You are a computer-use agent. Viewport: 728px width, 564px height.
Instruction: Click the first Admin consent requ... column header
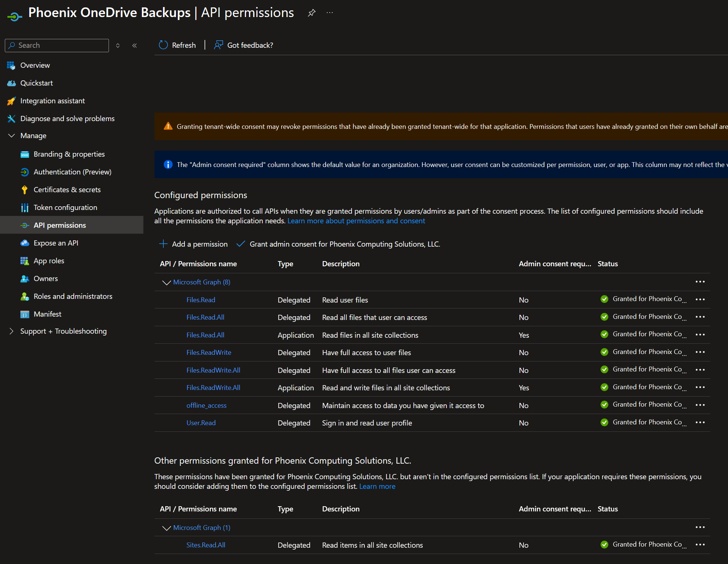(x=555, y=264)
